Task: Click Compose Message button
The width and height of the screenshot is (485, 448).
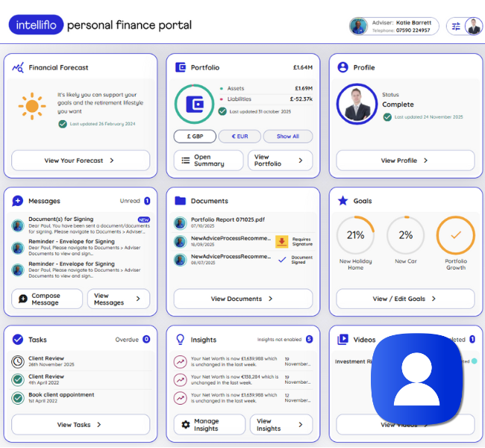Action: coord(46,299)
